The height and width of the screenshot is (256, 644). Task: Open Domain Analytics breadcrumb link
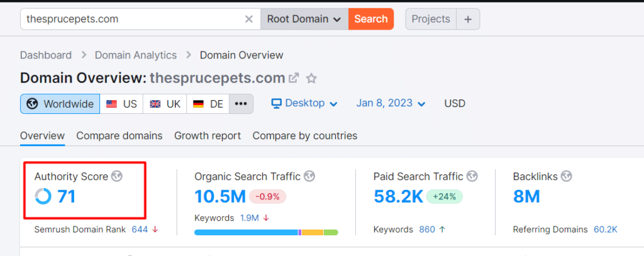pyautogui.click(x=136, y=55)
